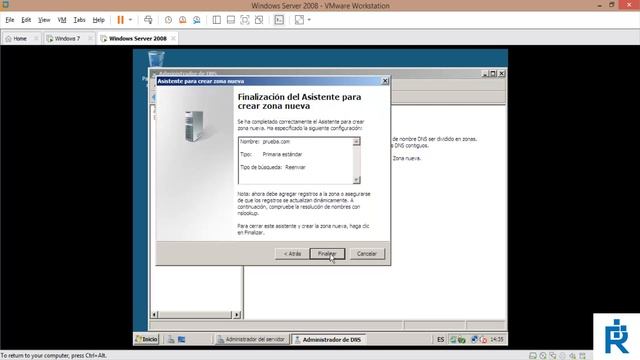Click the first green tray icon
Screen dimensions: 640x360
453,340
